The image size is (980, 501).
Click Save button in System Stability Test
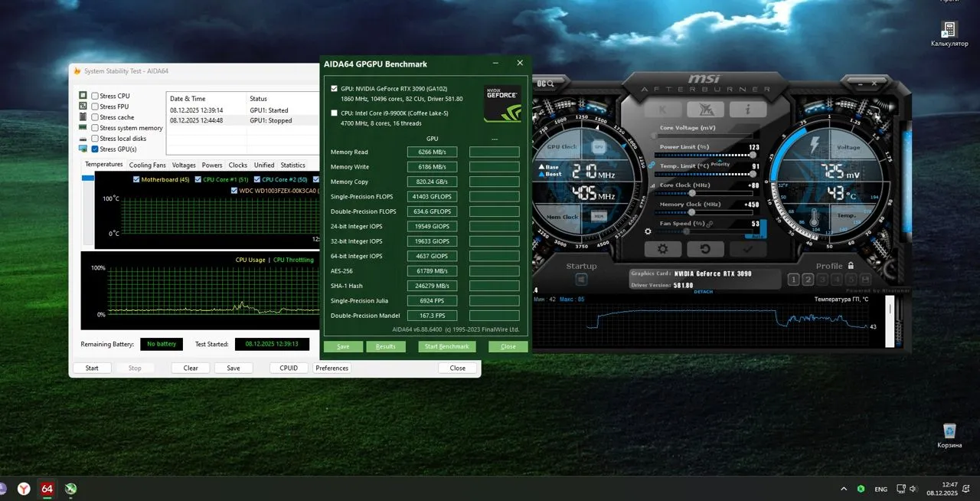tap(234, 368)
